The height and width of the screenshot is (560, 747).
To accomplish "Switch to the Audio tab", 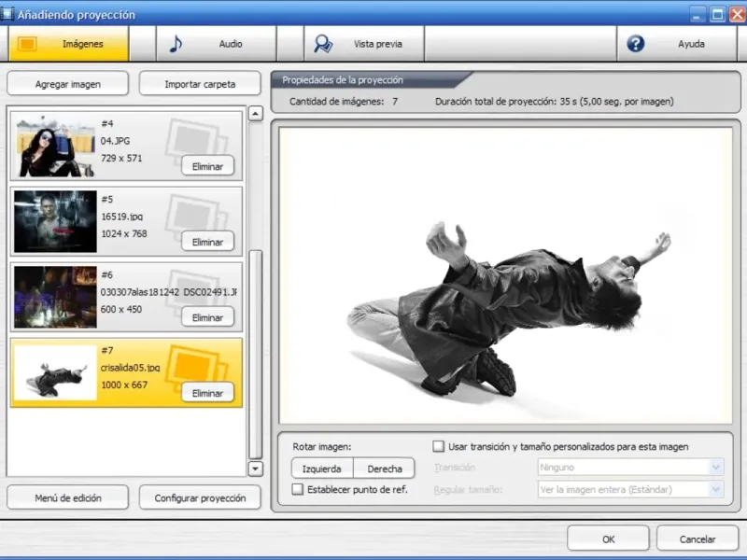I will pyautogui.click(x=217, y=44).
